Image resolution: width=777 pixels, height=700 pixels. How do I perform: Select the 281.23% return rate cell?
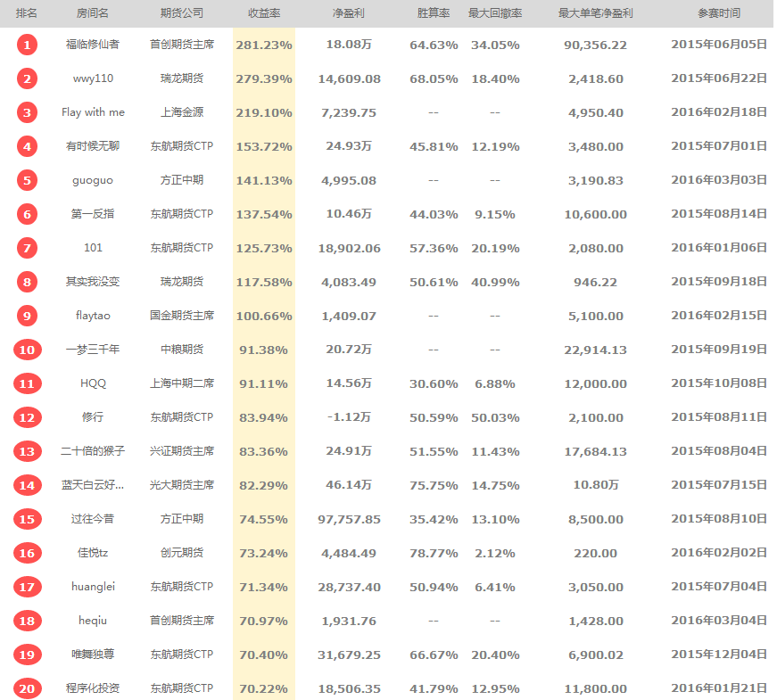264,45
